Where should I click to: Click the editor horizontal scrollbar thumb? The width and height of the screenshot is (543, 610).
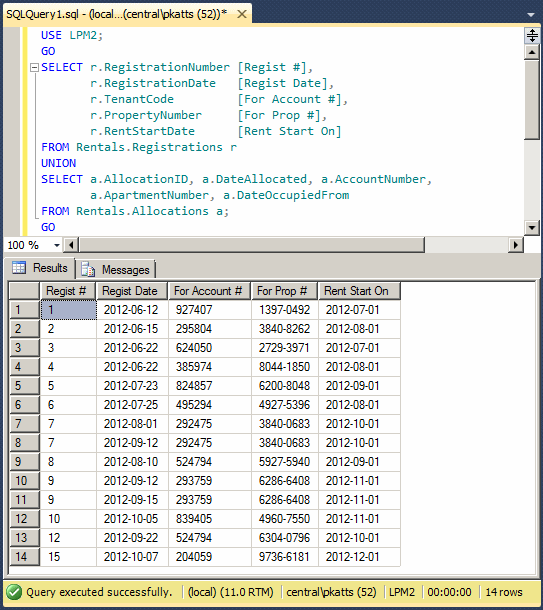tap(251, 245)
